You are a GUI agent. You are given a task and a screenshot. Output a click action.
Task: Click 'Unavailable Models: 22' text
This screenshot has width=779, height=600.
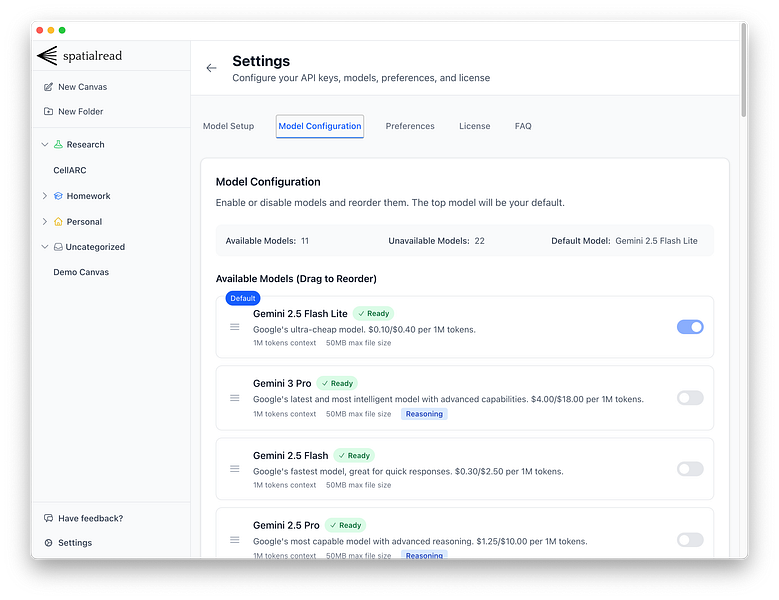coord(436,241)
